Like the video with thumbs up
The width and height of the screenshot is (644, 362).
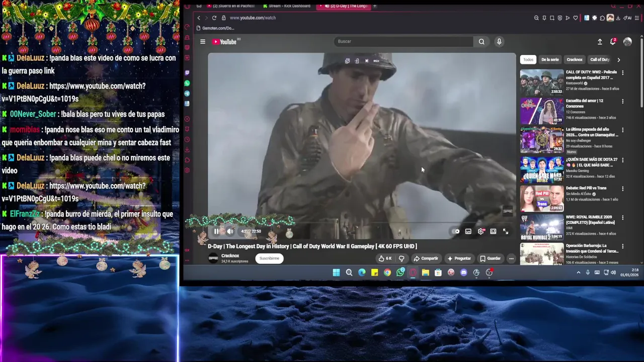point(385,258)
